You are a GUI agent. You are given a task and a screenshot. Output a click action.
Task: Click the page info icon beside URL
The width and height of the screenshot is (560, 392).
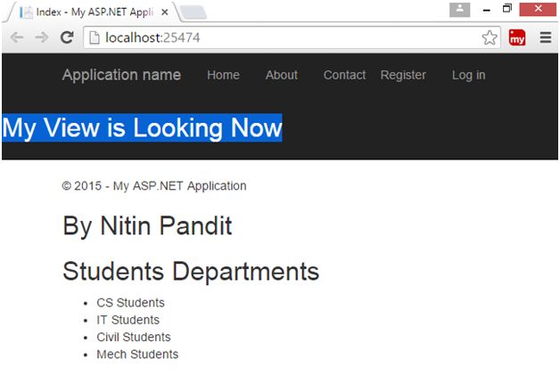click(94, 37)
